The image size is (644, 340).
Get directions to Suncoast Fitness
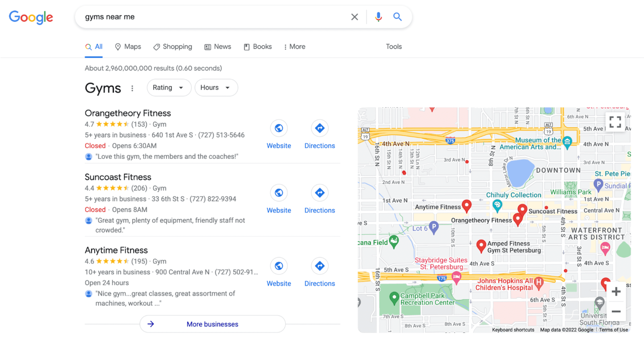319,192
